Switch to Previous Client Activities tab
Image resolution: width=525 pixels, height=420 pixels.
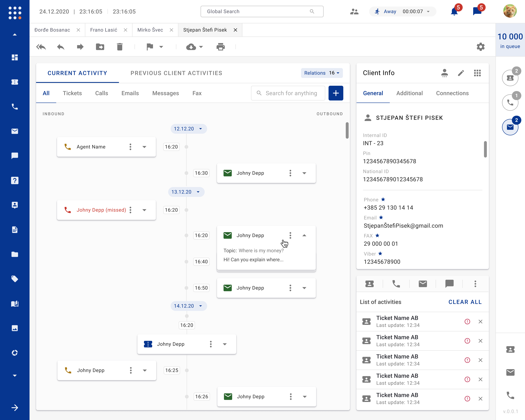(176, 73)
